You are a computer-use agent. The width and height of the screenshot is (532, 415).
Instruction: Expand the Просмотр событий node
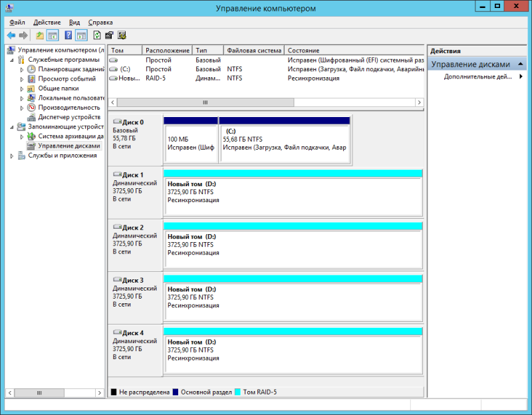[x=22, y=79]
